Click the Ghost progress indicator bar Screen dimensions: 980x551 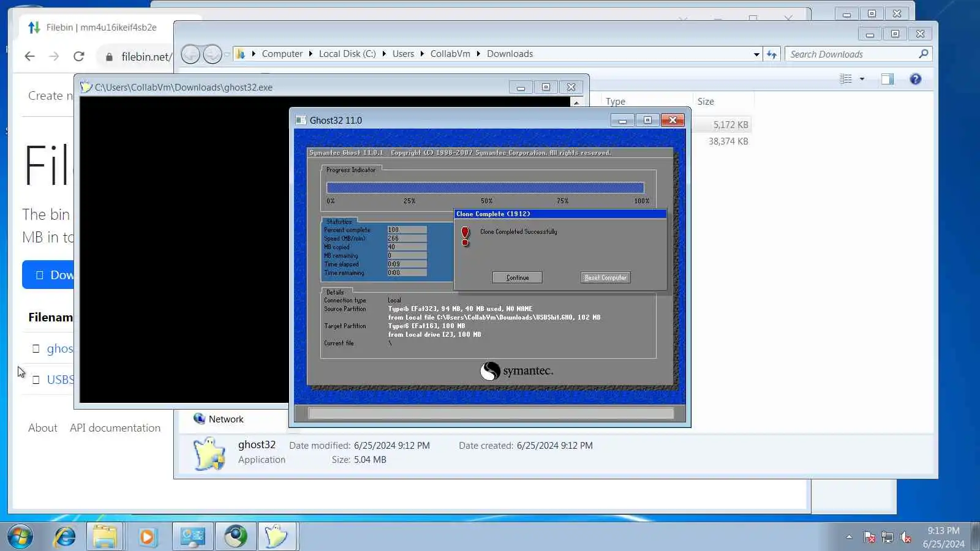click(x=485, y=187)
